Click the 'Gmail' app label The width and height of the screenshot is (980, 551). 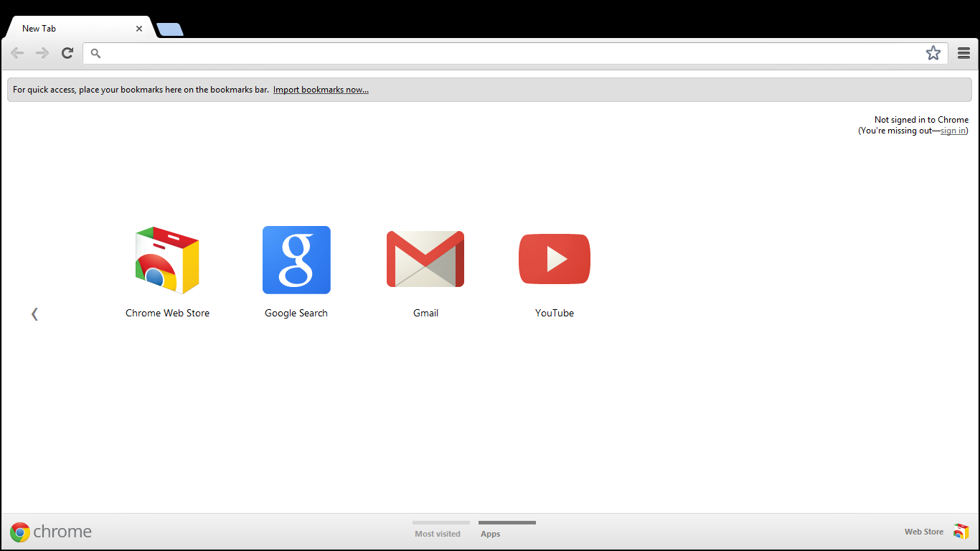pyautogui.click(x=425, y=313)
